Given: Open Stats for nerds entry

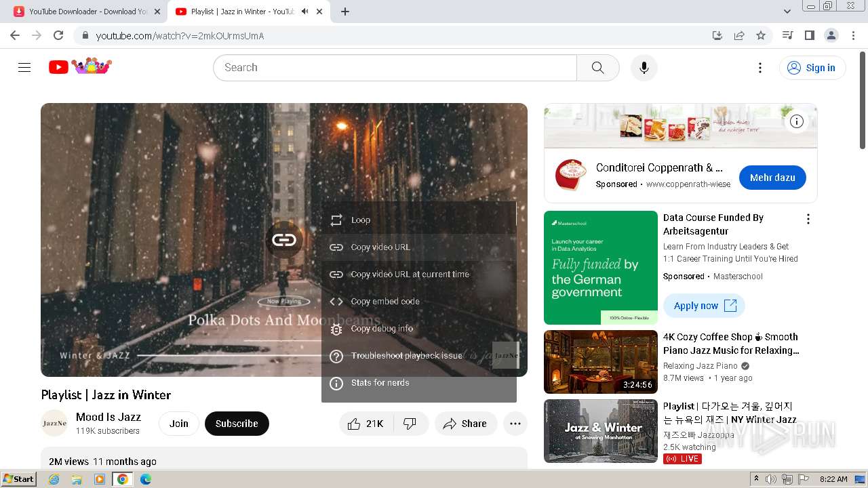Looking at the screenshot, I should pos(419,382).
